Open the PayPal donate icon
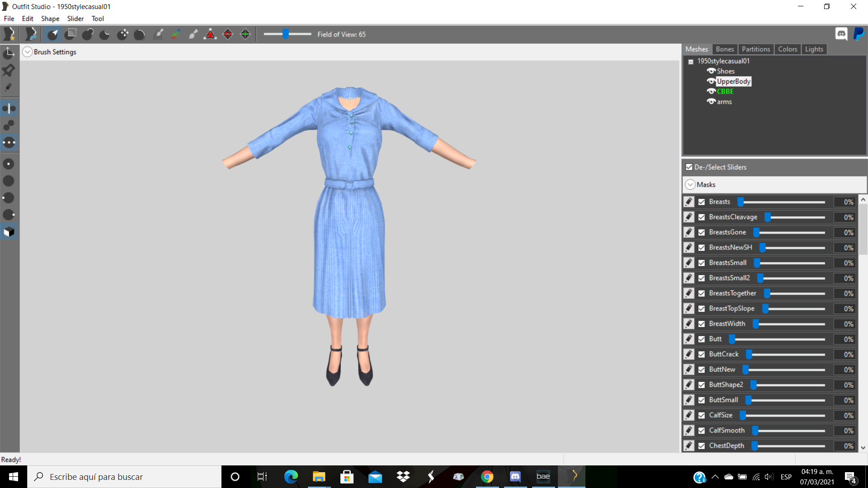Image resolution: width=868 pixels, height=488 pixels. pyautogui.click(x=859, y=34)
